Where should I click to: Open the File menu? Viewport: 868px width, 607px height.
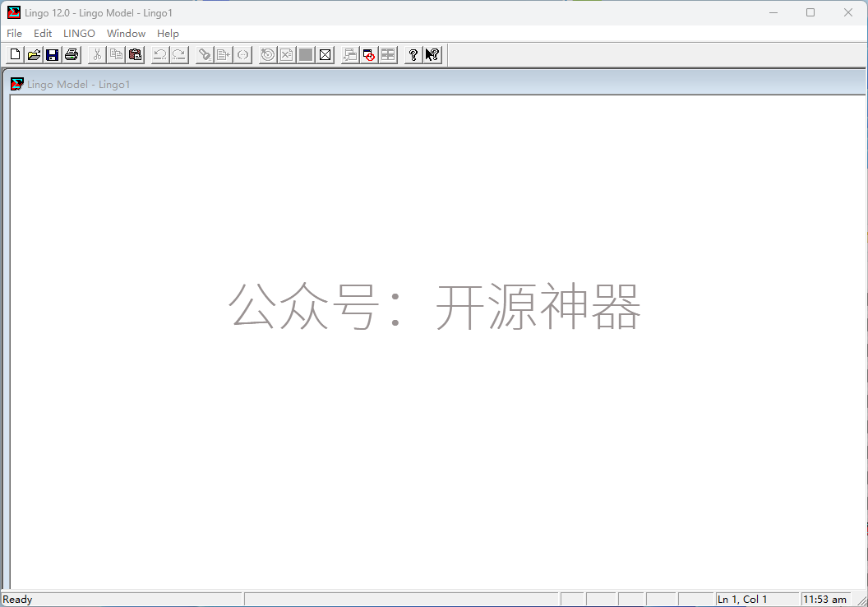pos(15,33)
